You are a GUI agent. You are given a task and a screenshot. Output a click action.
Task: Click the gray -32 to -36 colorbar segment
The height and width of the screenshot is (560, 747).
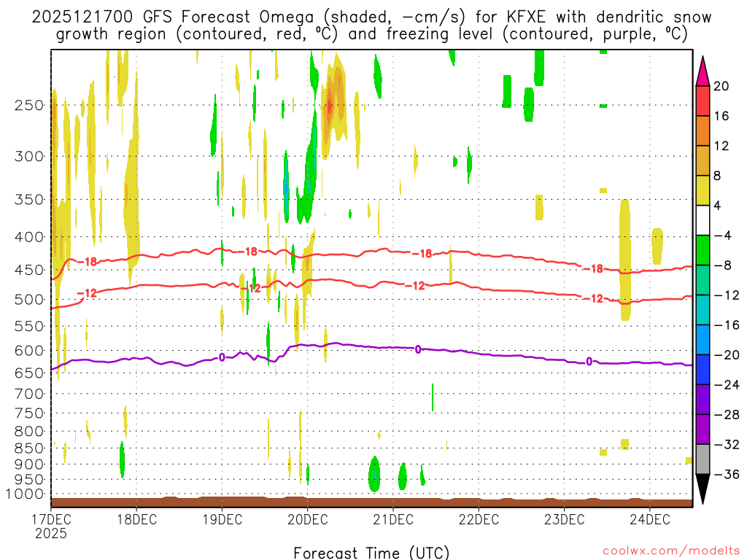click(x=703, y=459)
